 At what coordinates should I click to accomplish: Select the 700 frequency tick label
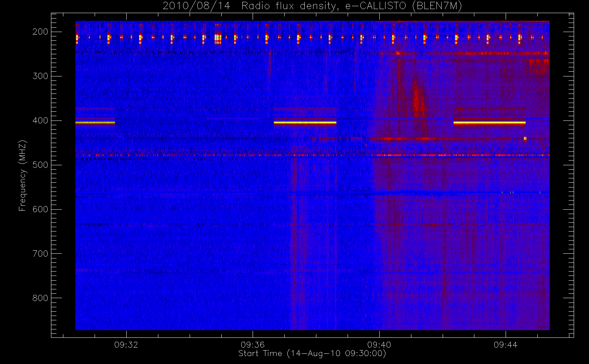(x=40, y=254)
